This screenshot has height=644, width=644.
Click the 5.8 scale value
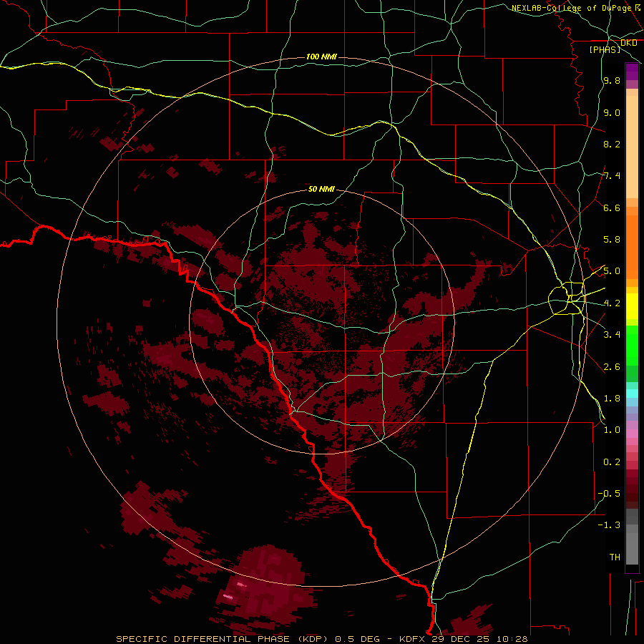tap(612, 240)
